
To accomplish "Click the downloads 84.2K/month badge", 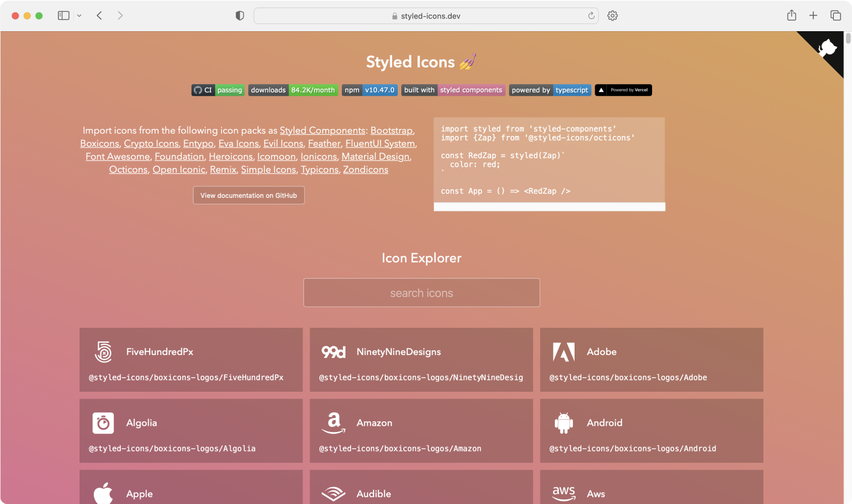I will coord(293,90).
